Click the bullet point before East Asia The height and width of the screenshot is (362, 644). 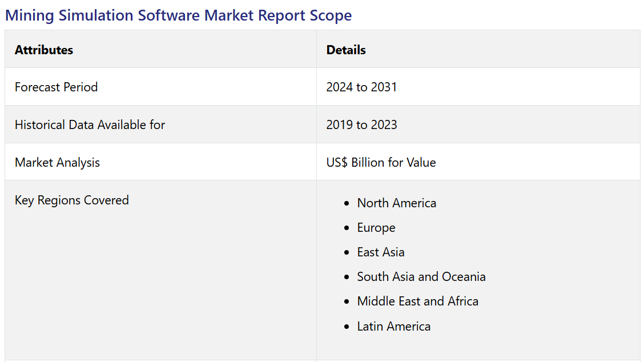[x=347, y=253]
